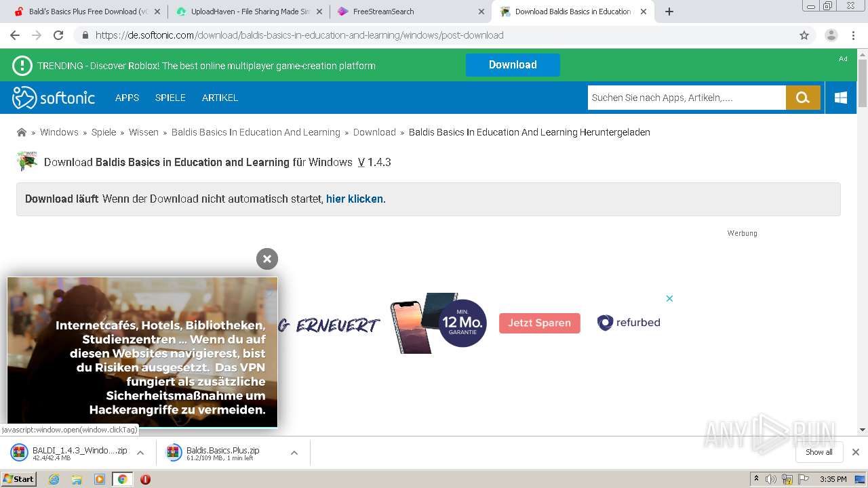This screenshot has width=868, height=488.
Task: Click the lock icon in address bar
Action: coord(85,35)
